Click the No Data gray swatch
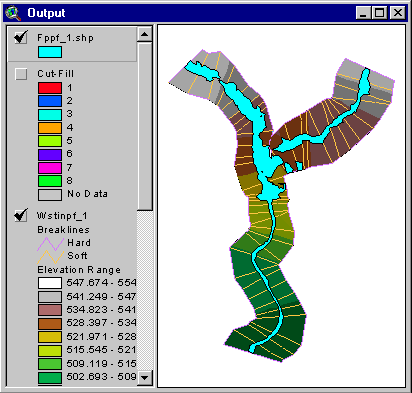The height and width of the screenshot is (393, 412). (50, 195)
